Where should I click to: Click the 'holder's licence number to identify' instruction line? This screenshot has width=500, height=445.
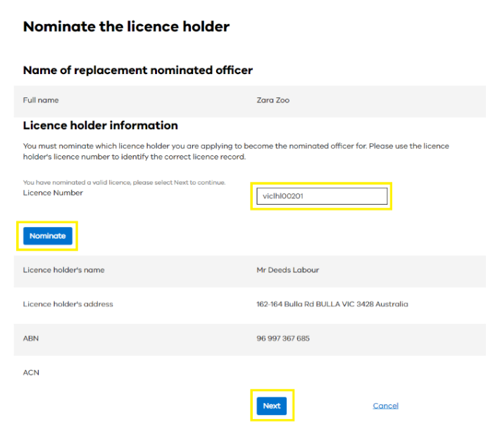(x=134, y=157)
